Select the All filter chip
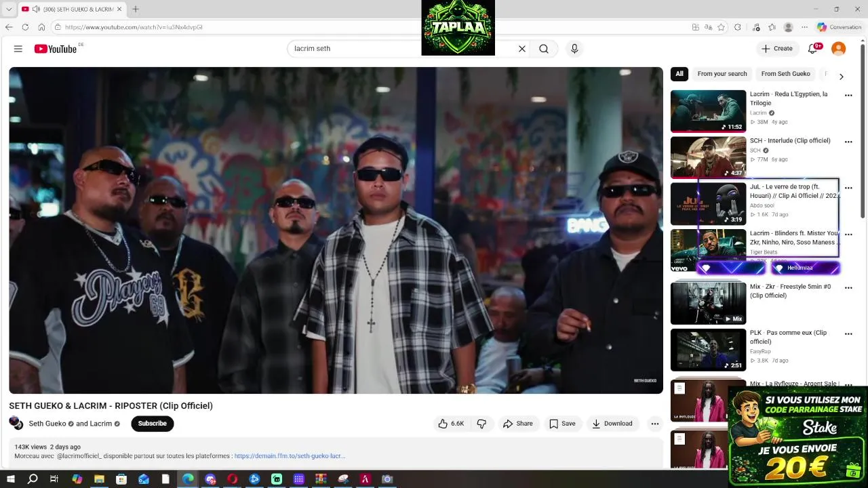Screen dimensions: 868x488 [679, 74]
